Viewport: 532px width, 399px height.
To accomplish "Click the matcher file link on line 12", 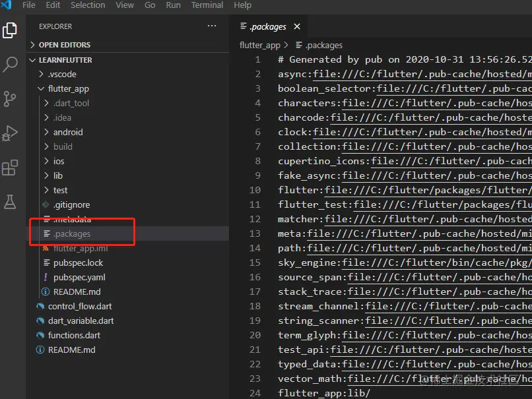I will click(428, 219).
